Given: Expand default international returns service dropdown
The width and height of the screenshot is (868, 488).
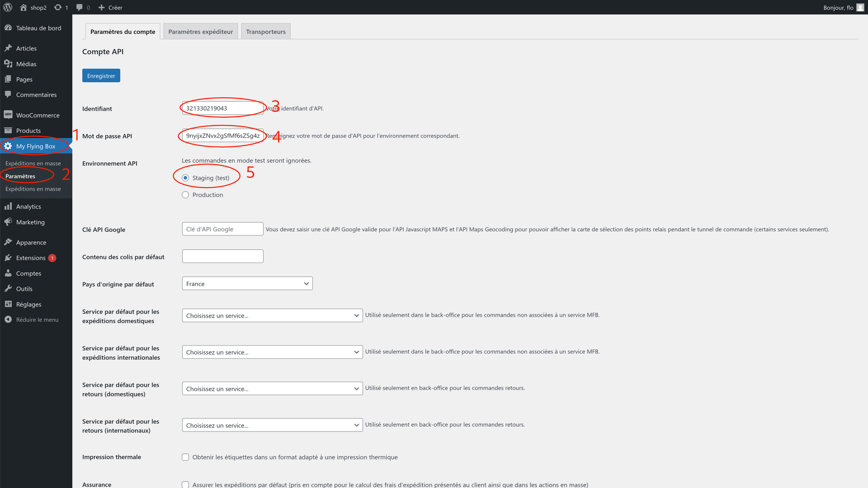Looking at the screenshot, I should pos(272,425).
